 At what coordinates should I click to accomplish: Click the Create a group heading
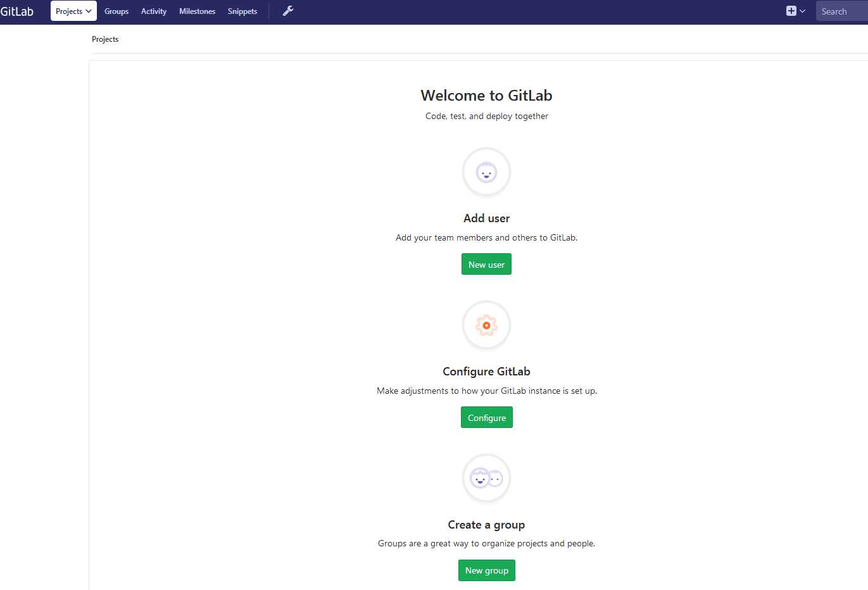point(486,525)
